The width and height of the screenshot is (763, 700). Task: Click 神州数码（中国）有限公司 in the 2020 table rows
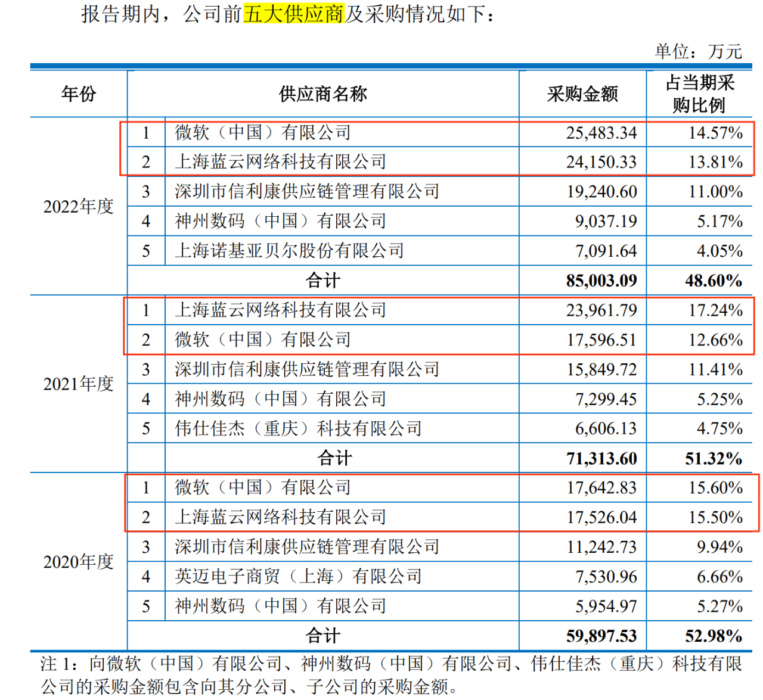[x=281, y=606]
